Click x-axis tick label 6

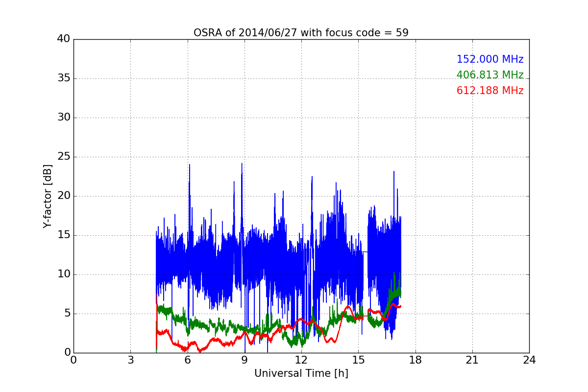(188, 360)
